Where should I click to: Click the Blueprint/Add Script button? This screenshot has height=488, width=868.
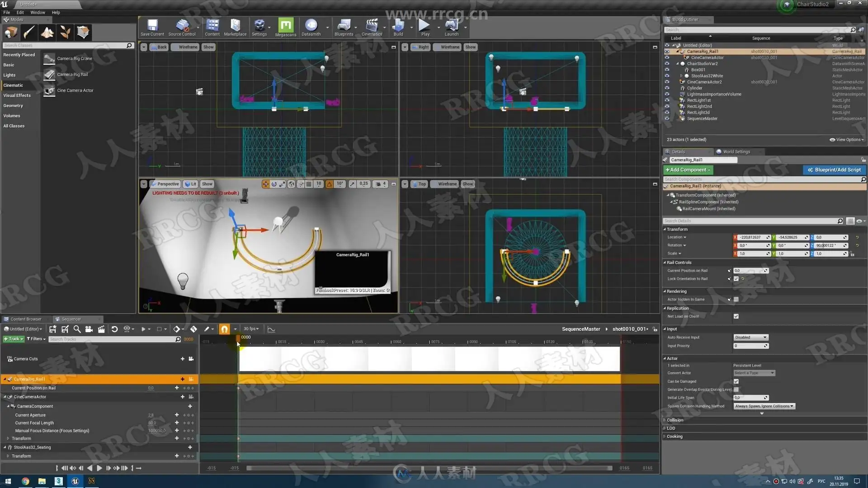pos(834,170)
